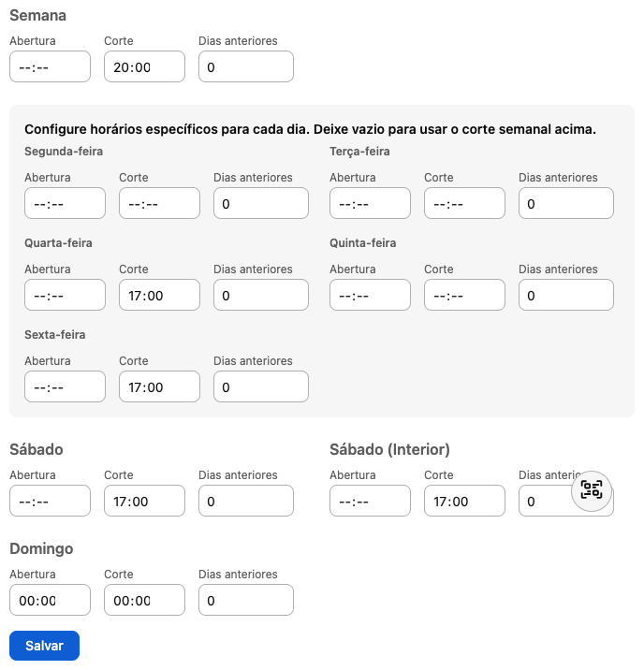Screen dimensions: 644x670
Task: Change Sexta-feira Dias anteriores value
Action: 261,386
